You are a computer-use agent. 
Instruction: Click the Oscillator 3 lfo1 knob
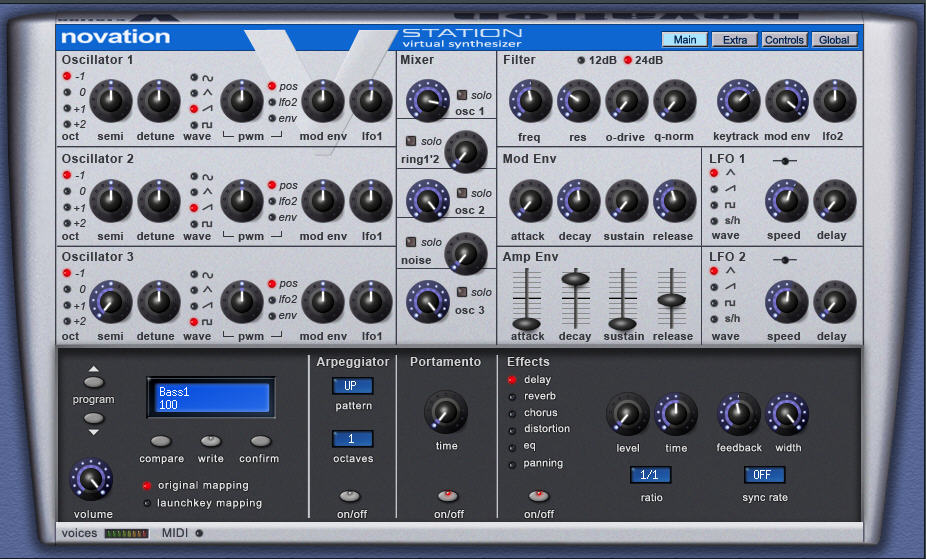371,302
